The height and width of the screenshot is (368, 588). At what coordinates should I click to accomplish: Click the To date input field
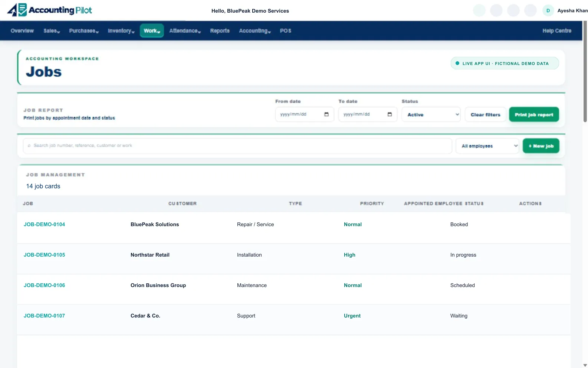pos(368,114)
